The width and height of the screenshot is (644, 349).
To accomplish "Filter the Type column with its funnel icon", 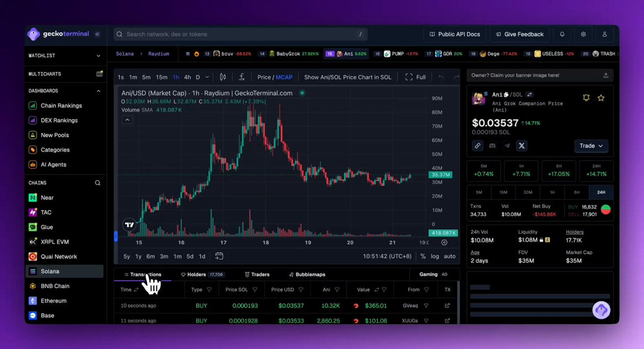I will click(x=209, y=290).
